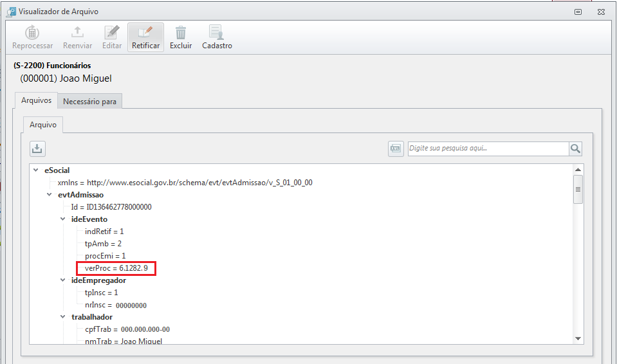
Task: Select the cpfTrab = 000.000.000-00 row
Action: click(x=127, y=329)
